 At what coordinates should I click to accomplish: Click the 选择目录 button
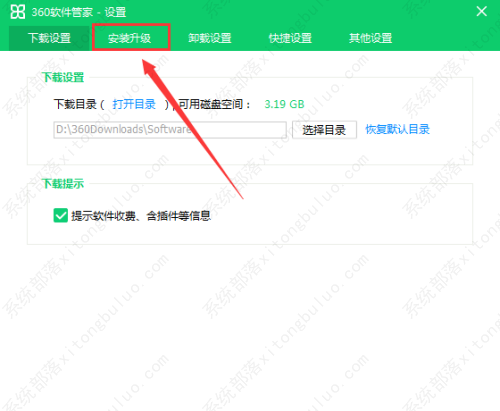pyautogui.click(x=324, y=130)
